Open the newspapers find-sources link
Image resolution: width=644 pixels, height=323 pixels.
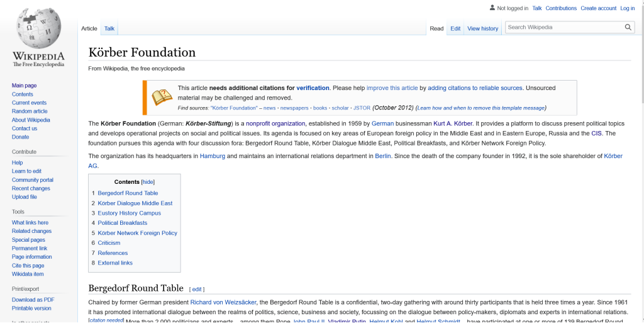[294, 108]
